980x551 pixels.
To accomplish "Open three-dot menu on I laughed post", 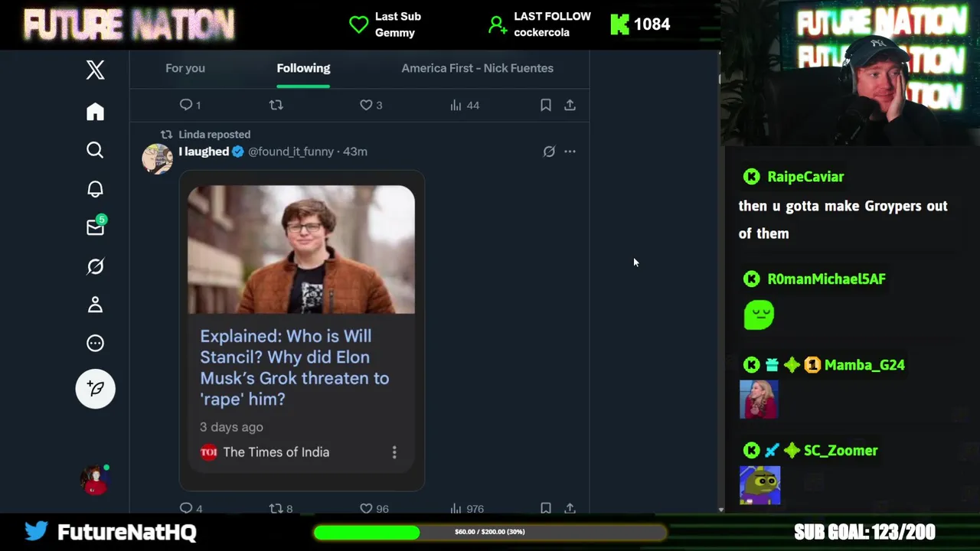I will click(x=570, y=152).
